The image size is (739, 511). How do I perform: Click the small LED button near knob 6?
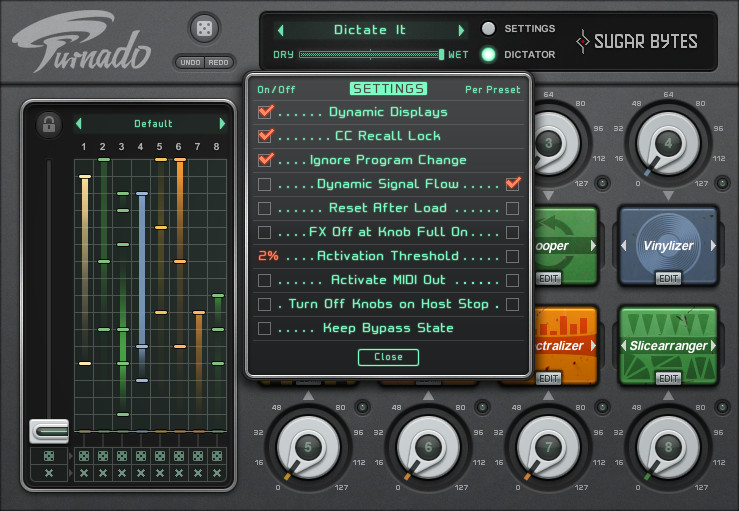point(482,407)
